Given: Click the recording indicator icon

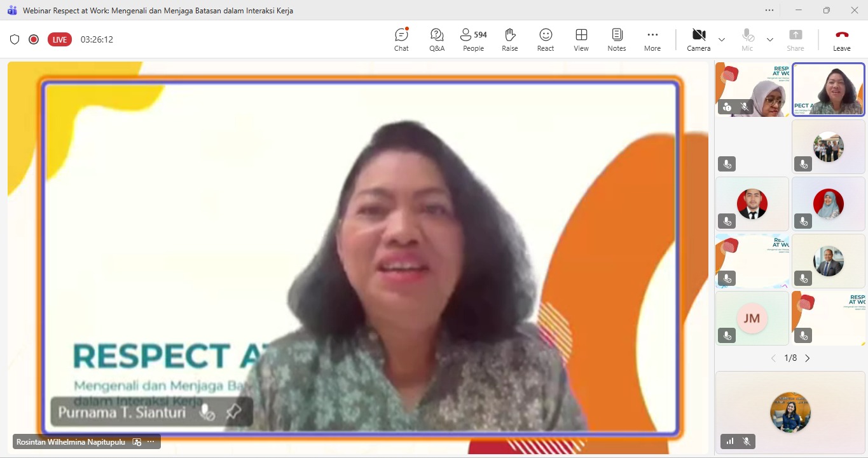Looking at the screenshot, I should pos(34,39).
